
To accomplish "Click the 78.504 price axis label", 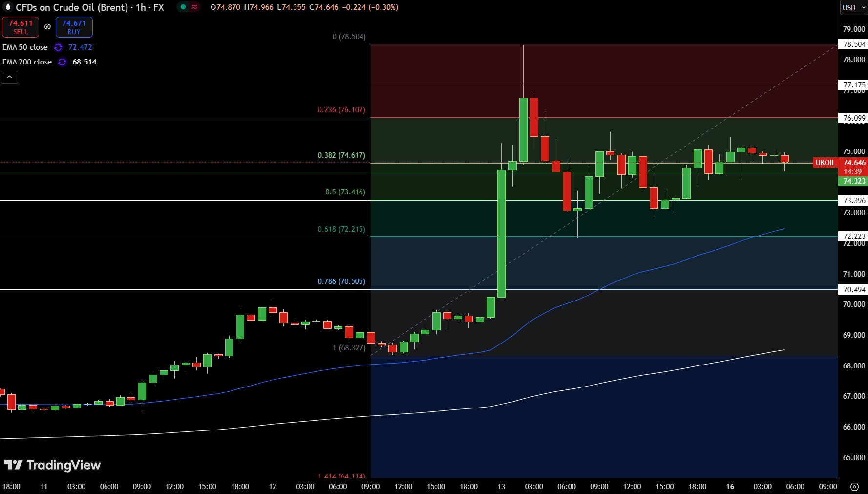I will 853,44.
